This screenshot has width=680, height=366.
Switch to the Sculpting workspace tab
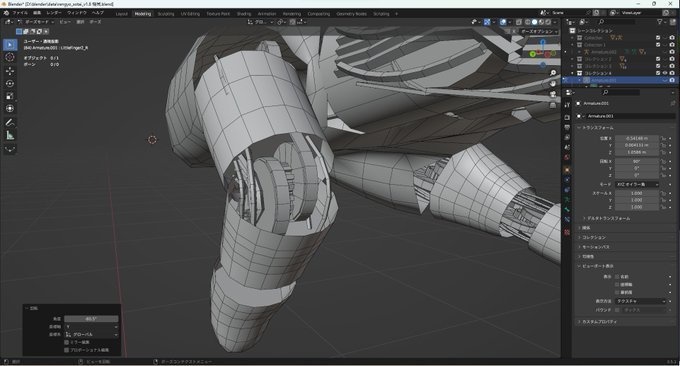click(166, 14)
